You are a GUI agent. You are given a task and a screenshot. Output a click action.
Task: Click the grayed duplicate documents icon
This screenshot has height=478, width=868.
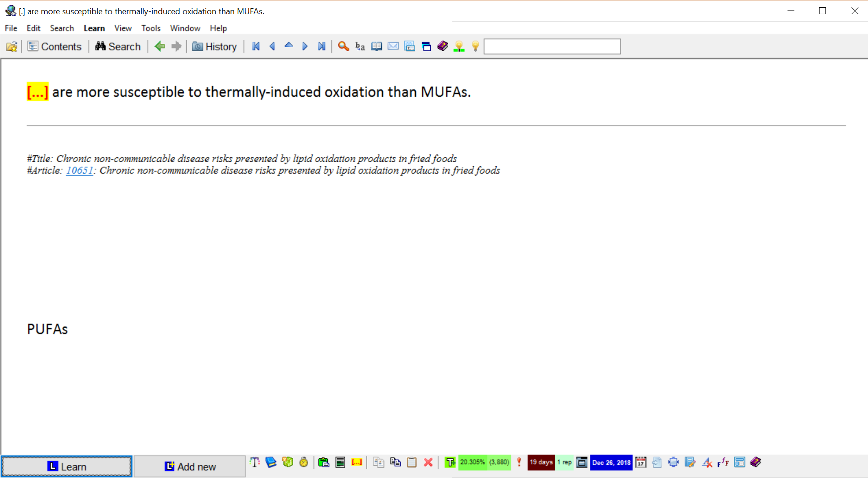click(x=379, y=462)
